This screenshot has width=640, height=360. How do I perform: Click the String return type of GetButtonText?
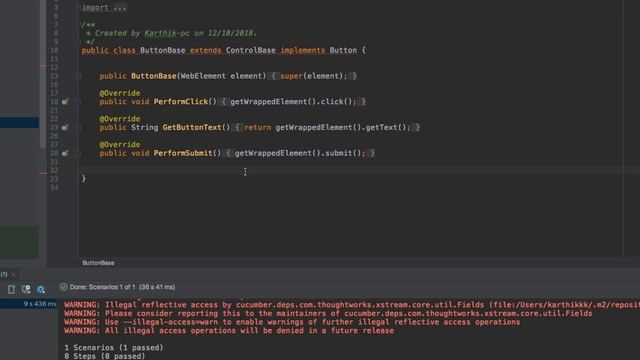pos(144,127)
